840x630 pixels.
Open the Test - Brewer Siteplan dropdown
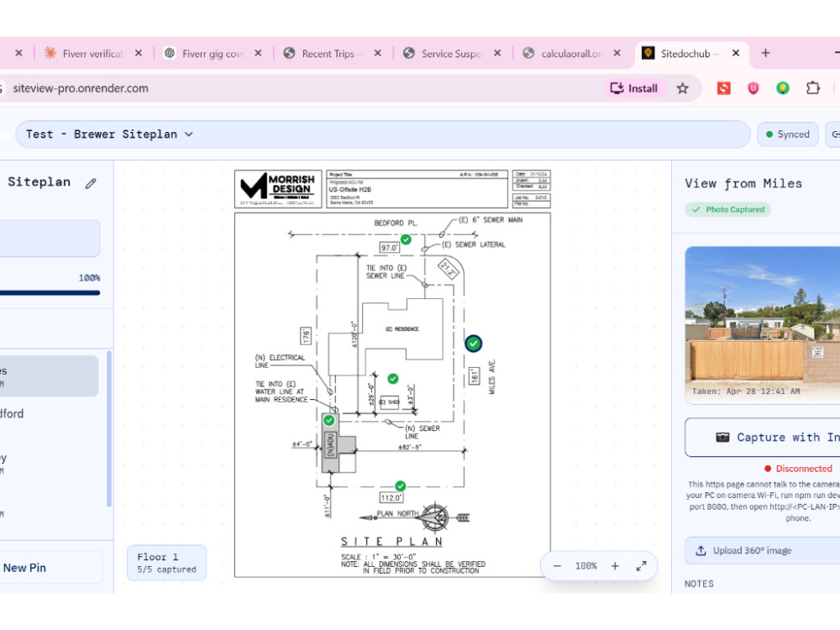pyautogui.click(x=382, y=134)
